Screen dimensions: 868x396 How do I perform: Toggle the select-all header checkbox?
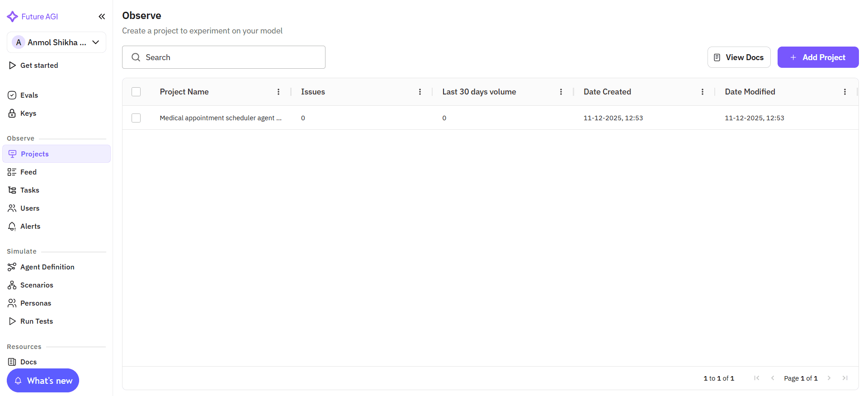point(136,92)
